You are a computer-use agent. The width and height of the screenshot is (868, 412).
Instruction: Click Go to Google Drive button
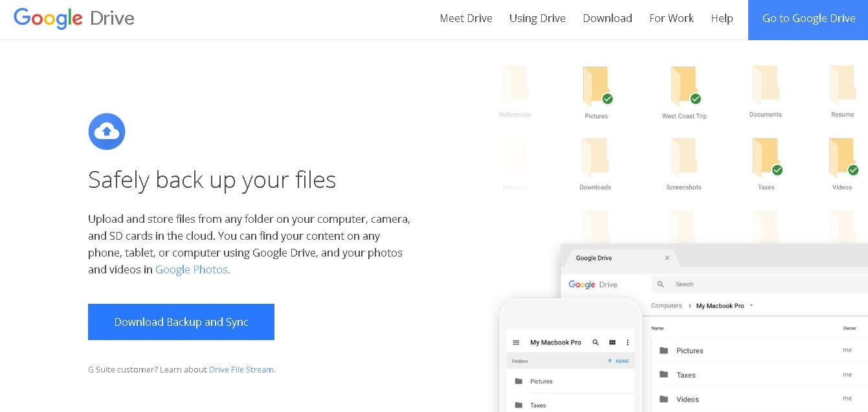click(x=808, y=19)
